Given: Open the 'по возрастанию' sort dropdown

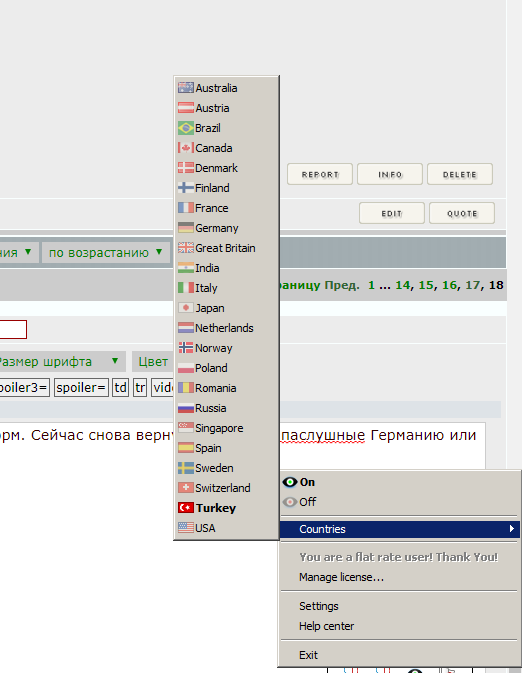Looking at the screenshot, I should tap(106, 252).
